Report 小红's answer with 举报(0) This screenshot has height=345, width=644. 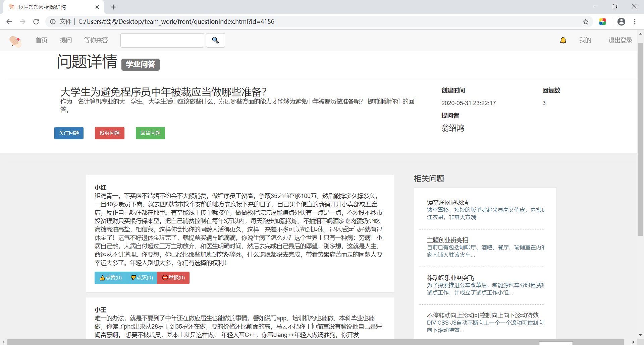173,278
